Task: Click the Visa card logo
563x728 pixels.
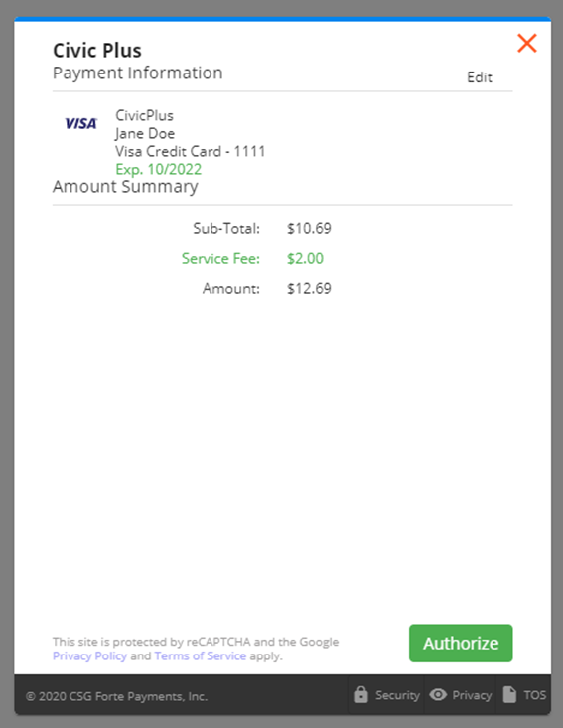Action: [x=81, y=123]
